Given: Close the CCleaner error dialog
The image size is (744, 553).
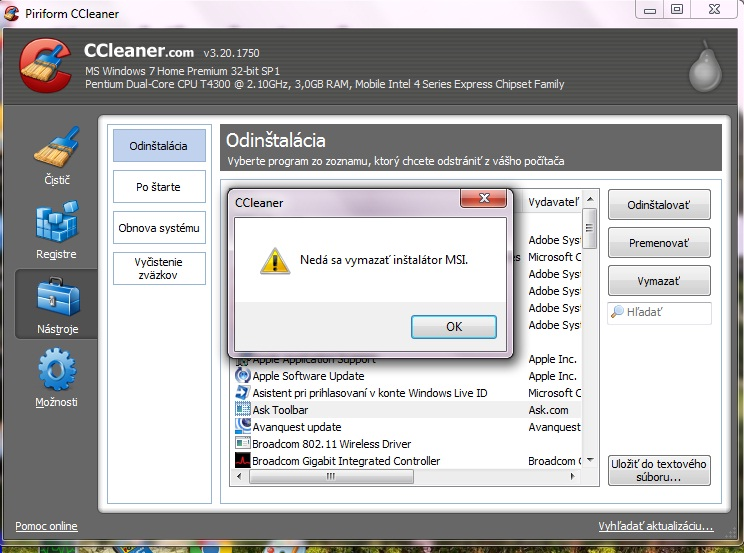Looking at the screenshot, I should 484,198.
